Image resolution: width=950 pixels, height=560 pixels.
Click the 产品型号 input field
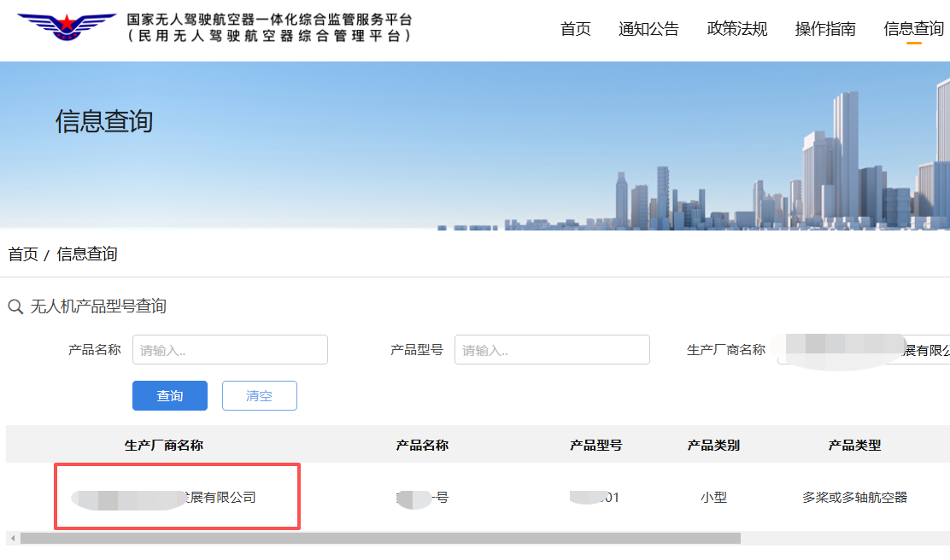tap(552, 349)
